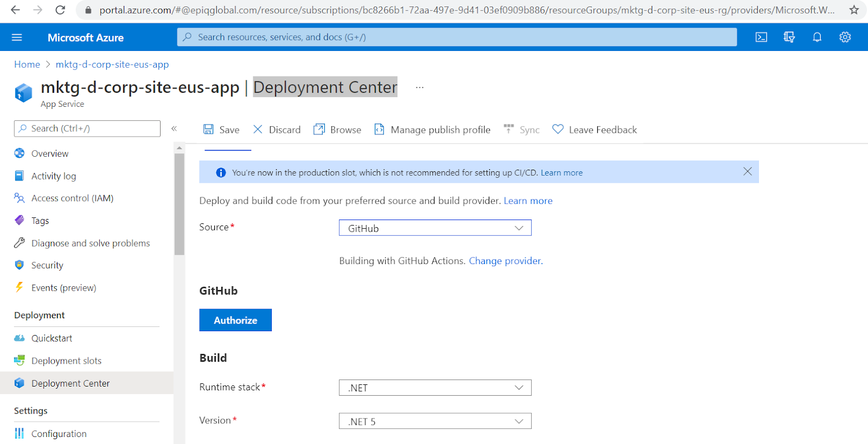Click the sidebar scroll-up arrow
Image resolution: width=868 pixels, height=444 pixels.
180,147
